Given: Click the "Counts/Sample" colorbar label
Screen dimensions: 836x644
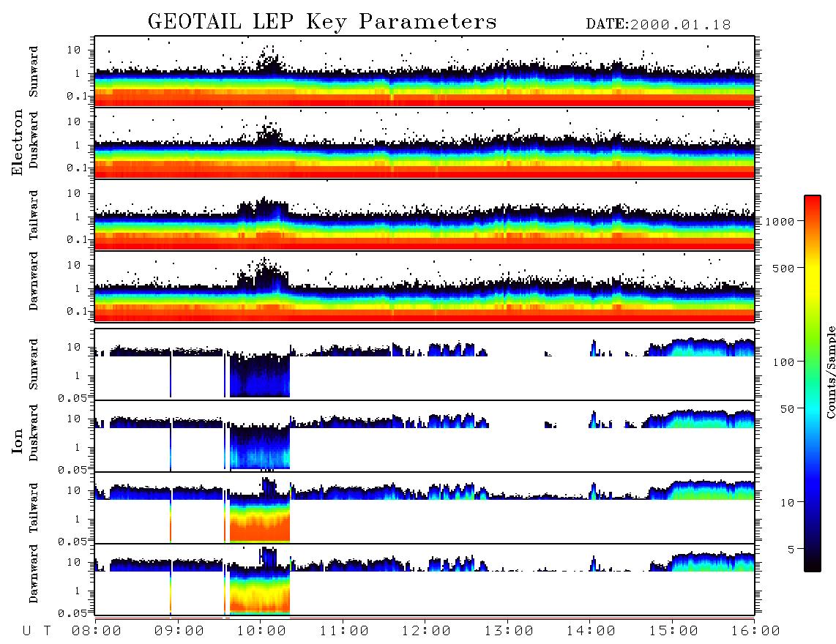Looking at the screenshot, I should [830, 372].
